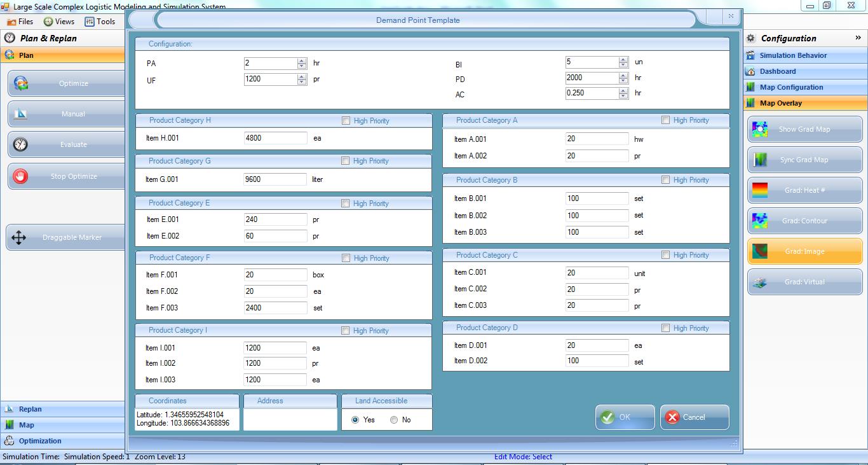This screenshot has width=868, height=465.
Task: Open the Tools menu
Action: click(x=100, y=22)
